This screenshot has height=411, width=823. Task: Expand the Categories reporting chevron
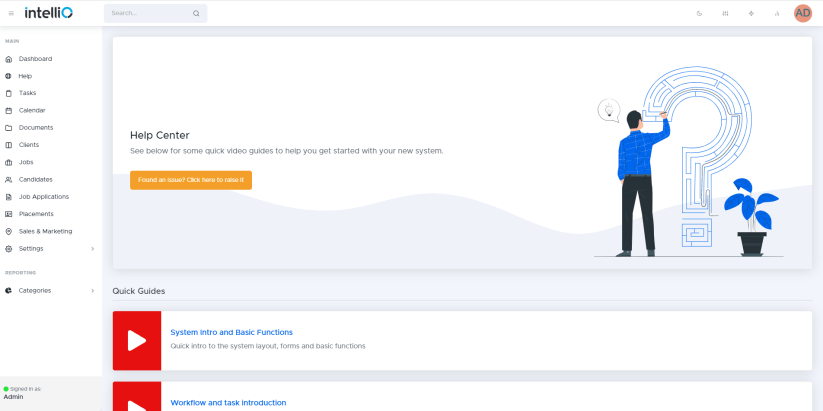[x=93, y=291]
